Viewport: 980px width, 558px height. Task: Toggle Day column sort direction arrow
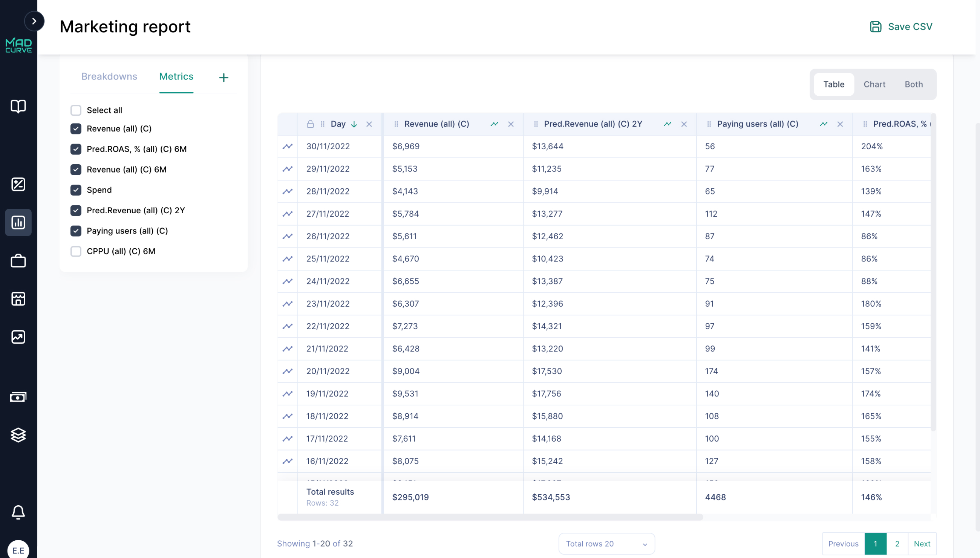[x=354, y=124]
